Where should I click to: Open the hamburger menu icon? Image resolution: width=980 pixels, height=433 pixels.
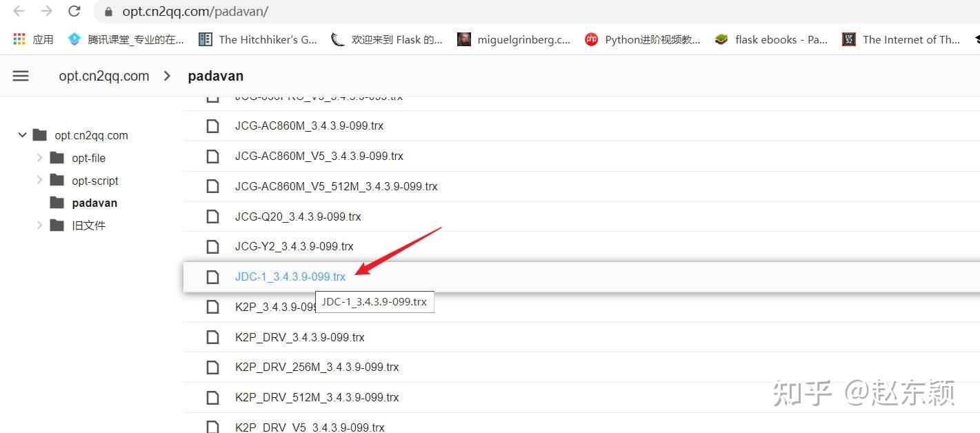[21, 76]
